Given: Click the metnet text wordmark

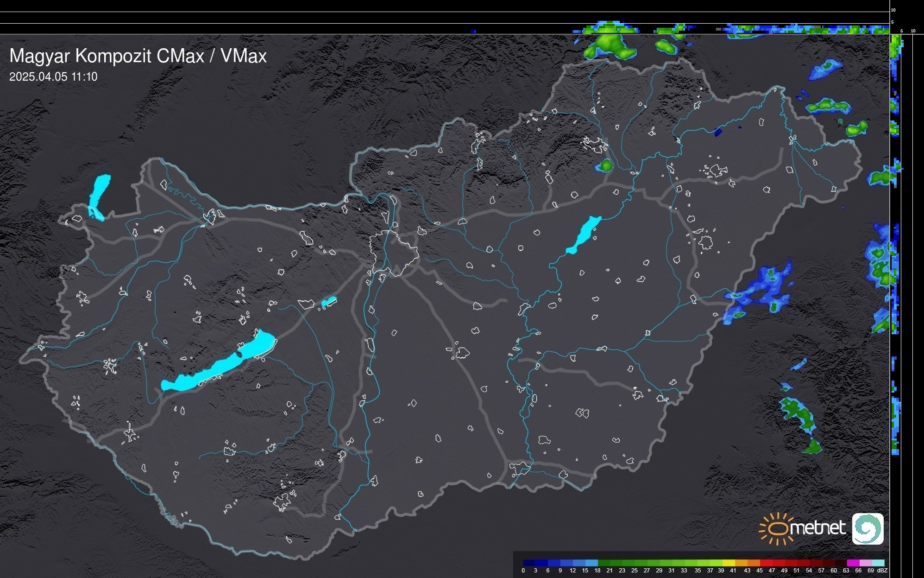Looking at the screenshot, I should coord(817,528).
